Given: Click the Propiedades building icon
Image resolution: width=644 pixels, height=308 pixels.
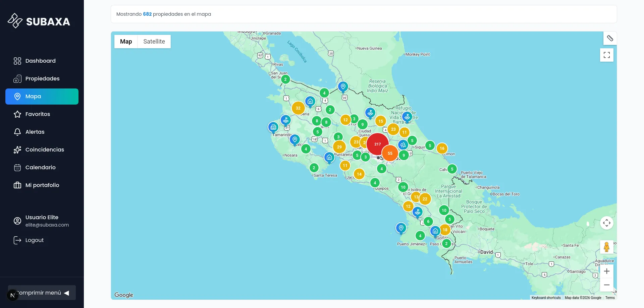Looking at the screenshot, I should click(17, 79).
